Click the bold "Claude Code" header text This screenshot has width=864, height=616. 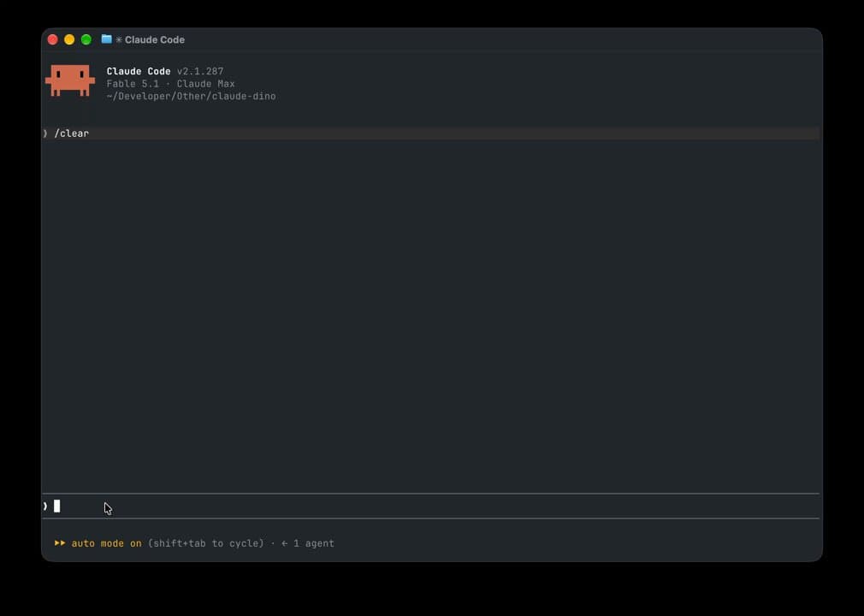point(139,71)
